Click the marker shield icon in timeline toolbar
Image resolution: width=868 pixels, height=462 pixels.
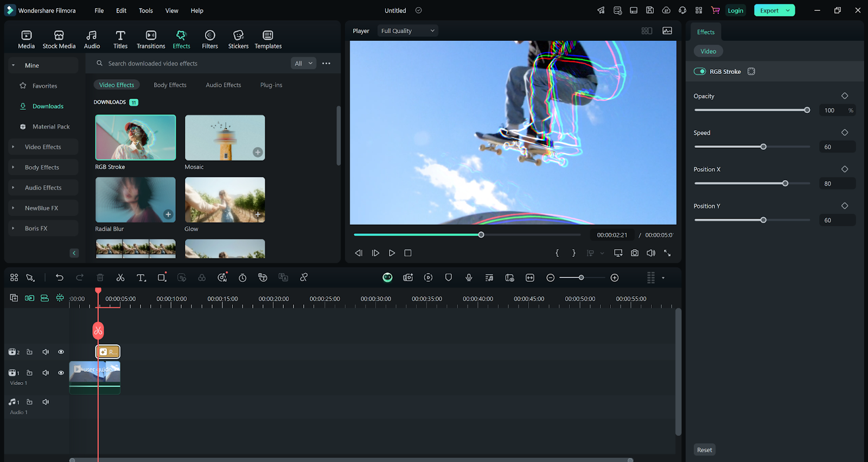point(449,277)
